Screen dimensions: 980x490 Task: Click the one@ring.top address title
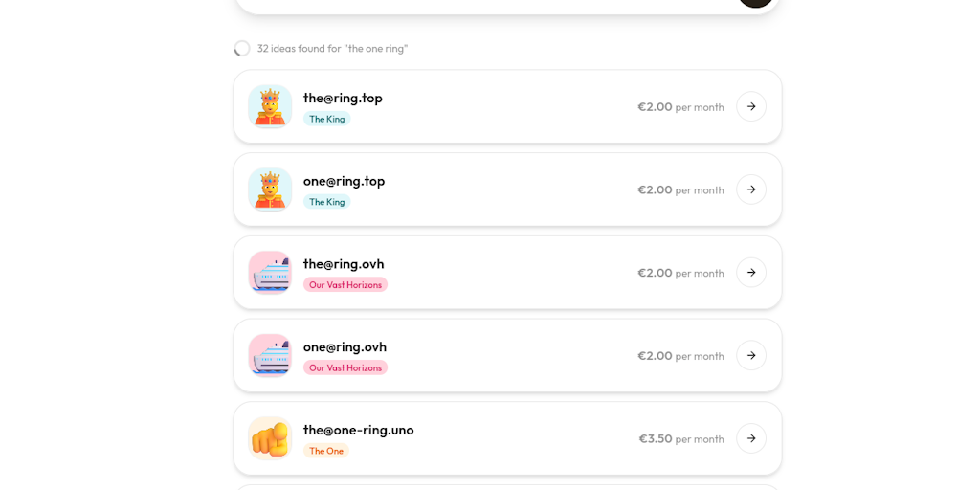coord(344,181)
